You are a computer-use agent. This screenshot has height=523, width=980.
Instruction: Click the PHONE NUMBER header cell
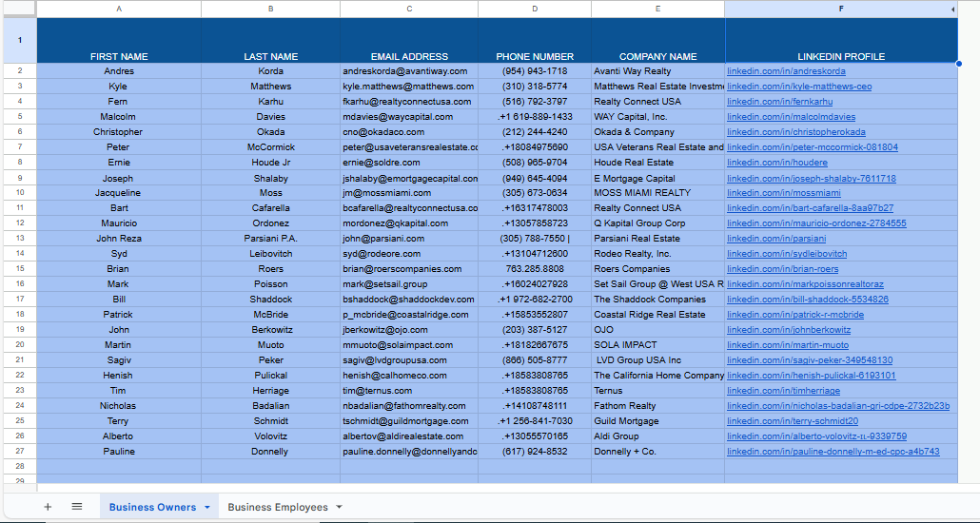click(535, 41)
